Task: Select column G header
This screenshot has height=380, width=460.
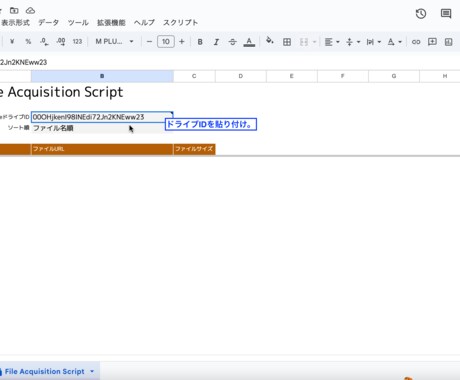Action: (x=394, y=76)
